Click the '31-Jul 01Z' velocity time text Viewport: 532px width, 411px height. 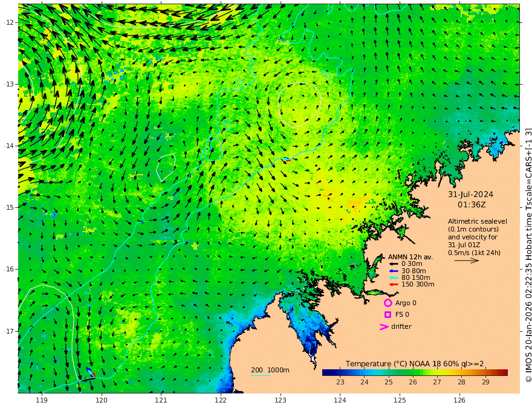464,245
